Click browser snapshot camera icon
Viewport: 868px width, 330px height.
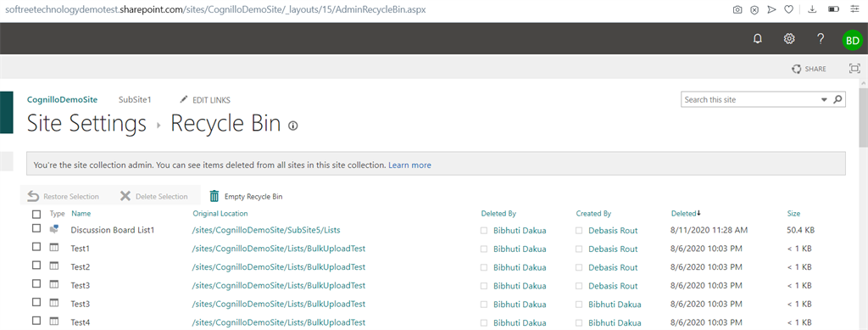click(x=737, y=10)
